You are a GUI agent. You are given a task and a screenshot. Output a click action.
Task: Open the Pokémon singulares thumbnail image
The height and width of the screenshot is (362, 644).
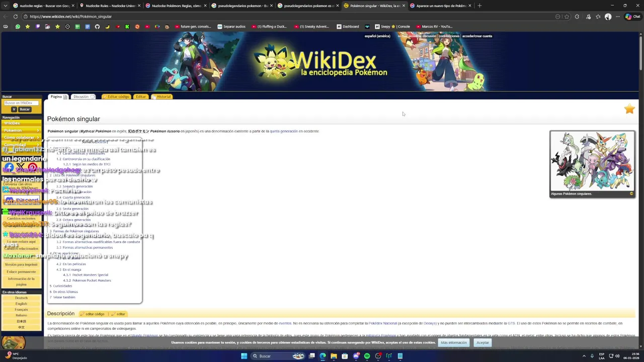592,161
